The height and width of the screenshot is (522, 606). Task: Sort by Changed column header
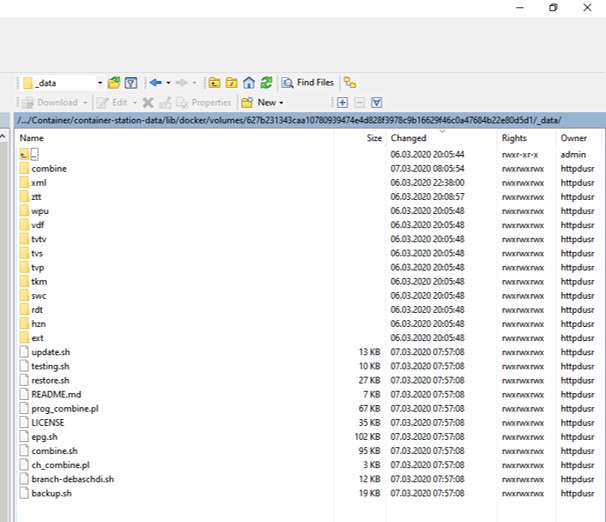[408, 138]
